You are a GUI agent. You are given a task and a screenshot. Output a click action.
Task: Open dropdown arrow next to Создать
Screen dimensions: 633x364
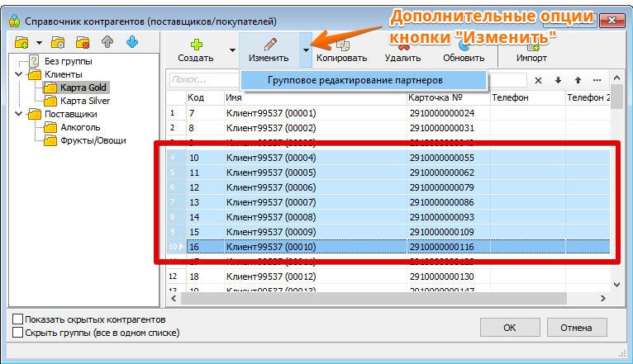[232, 50]
